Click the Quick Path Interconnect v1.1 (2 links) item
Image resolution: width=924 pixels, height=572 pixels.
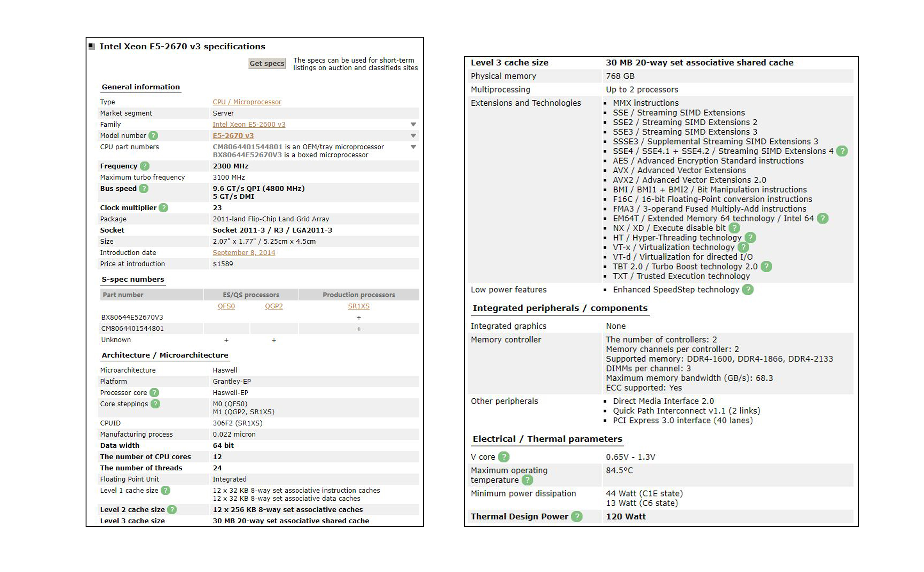click(x=686, y=411)
